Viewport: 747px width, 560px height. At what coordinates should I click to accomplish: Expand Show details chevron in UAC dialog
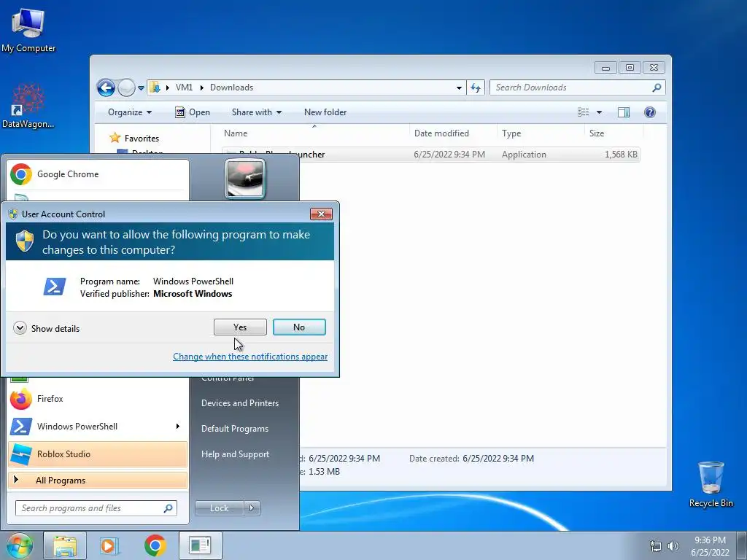pos(20,328)
